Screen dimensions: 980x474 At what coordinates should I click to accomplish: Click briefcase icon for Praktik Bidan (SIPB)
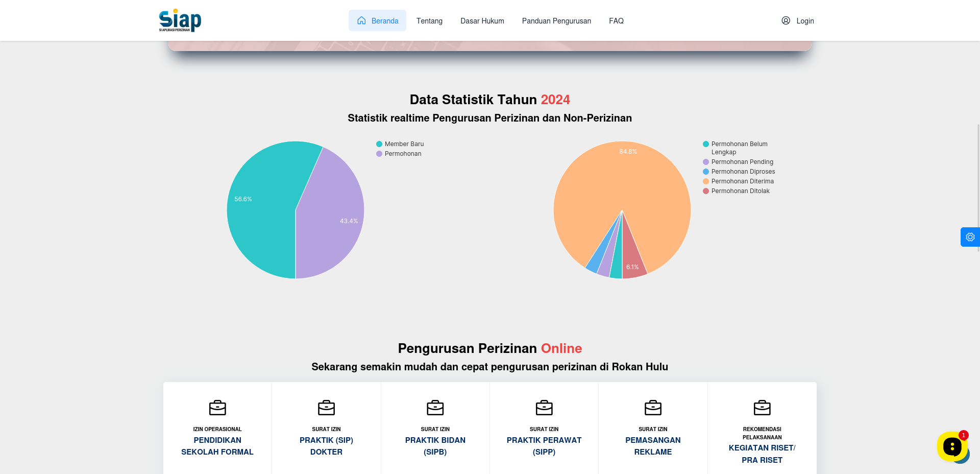pos(435,408)
